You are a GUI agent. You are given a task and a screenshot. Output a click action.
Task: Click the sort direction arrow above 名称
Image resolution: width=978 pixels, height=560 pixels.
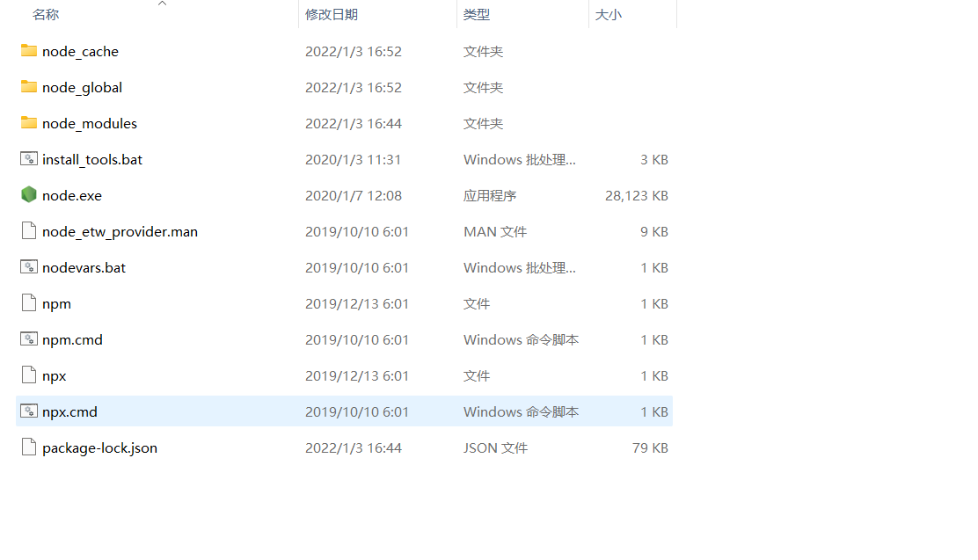[162, 4]
